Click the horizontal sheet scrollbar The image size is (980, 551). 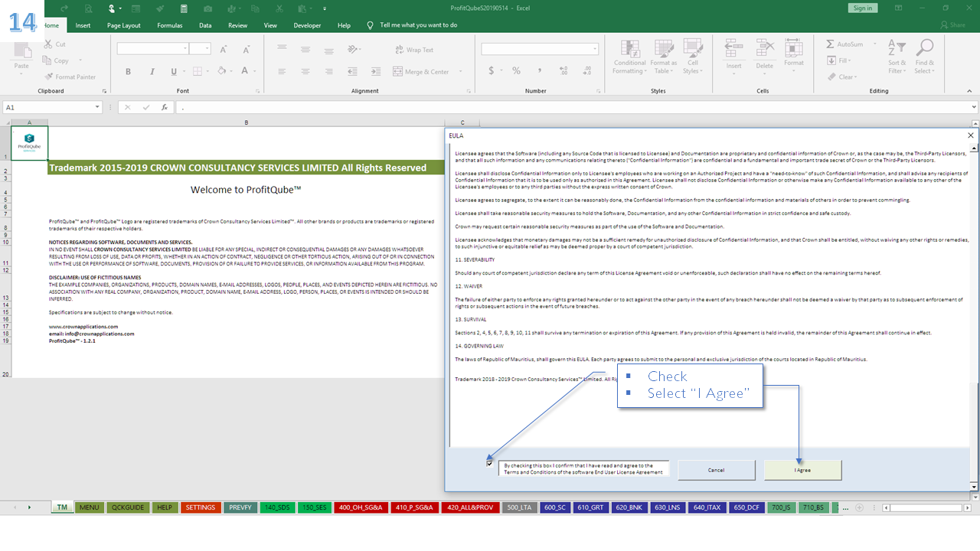click(x=926, y=507)
